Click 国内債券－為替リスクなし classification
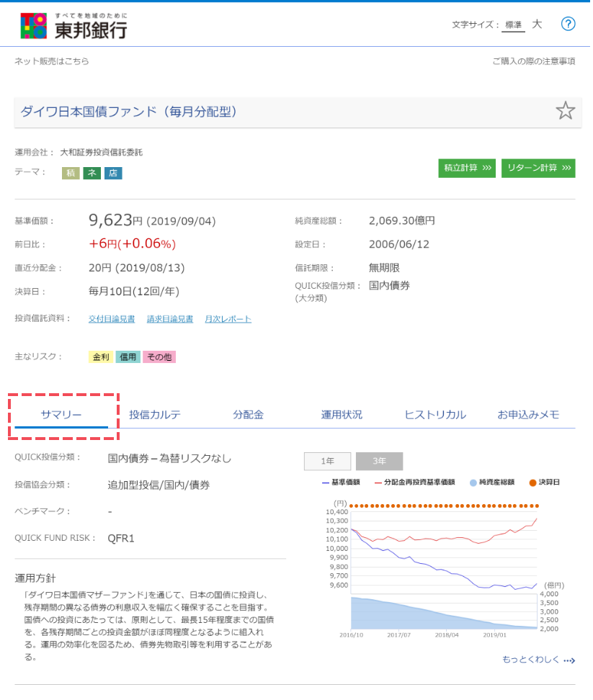593x700 pixels. [169, 459]
